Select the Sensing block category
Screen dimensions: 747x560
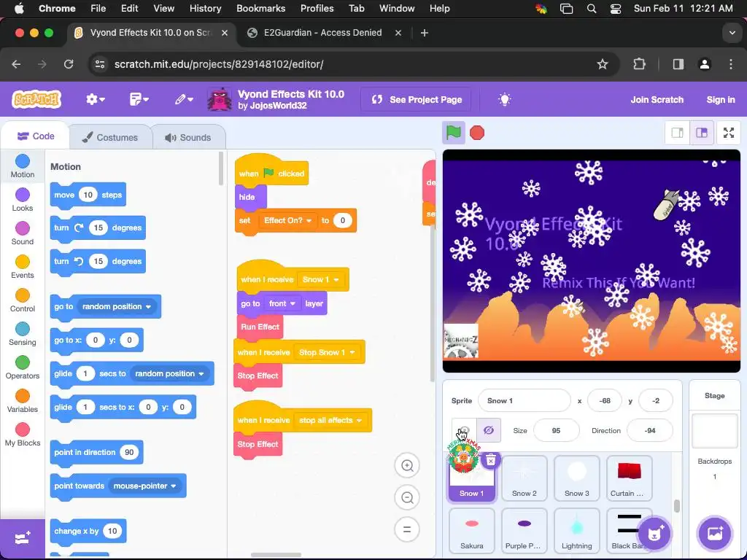pos(23,334)
